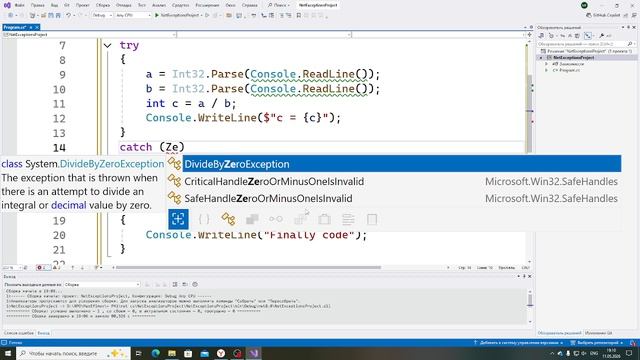Viewport: 640px width, 360px height.
Task: Expand the Program.cs tree node
Action: click(547, 70)
